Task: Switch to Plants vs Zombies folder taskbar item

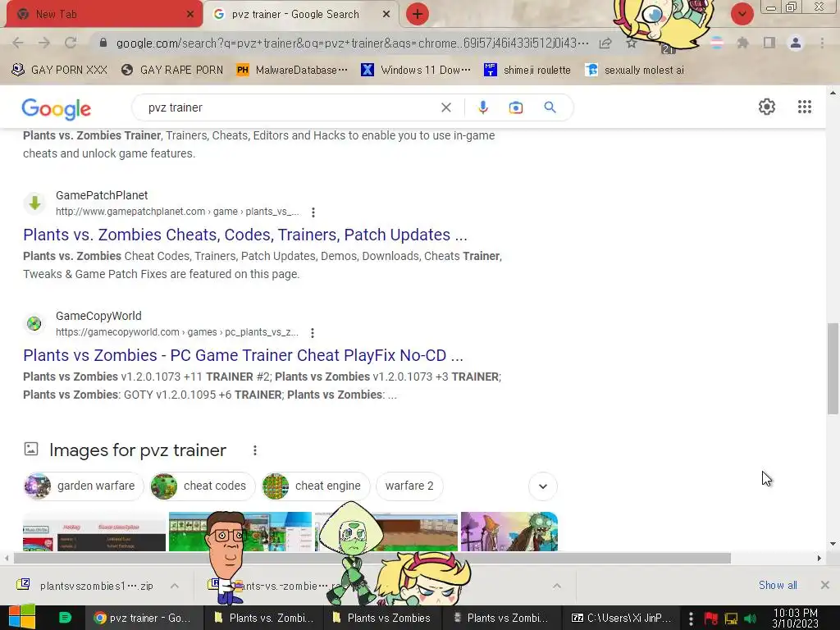Action: [x=381, y=618]
